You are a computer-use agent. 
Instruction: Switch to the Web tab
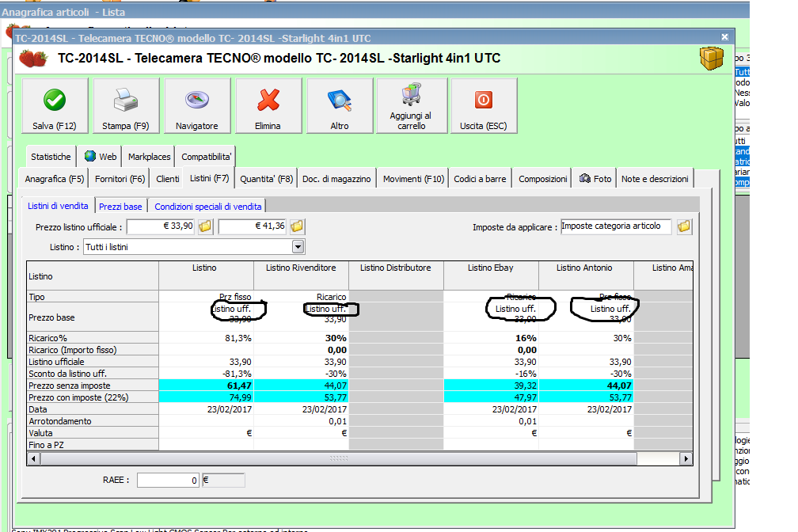coord(101,157)
